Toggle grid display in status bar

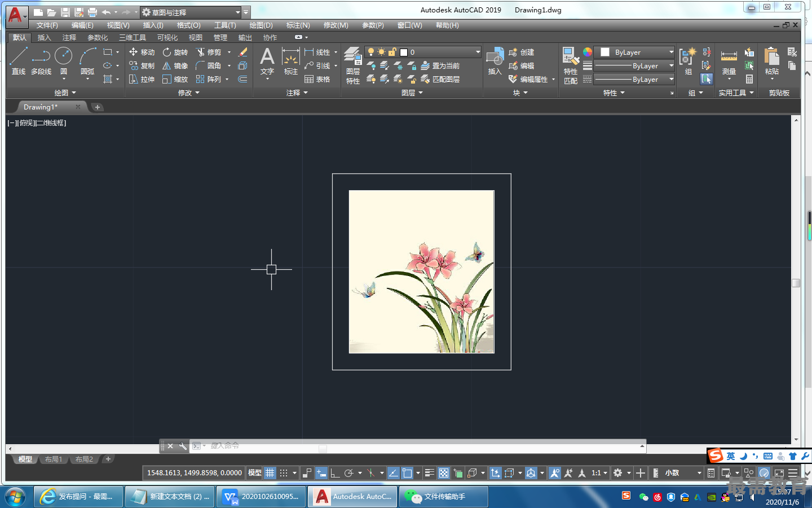(x=270, y=473)
